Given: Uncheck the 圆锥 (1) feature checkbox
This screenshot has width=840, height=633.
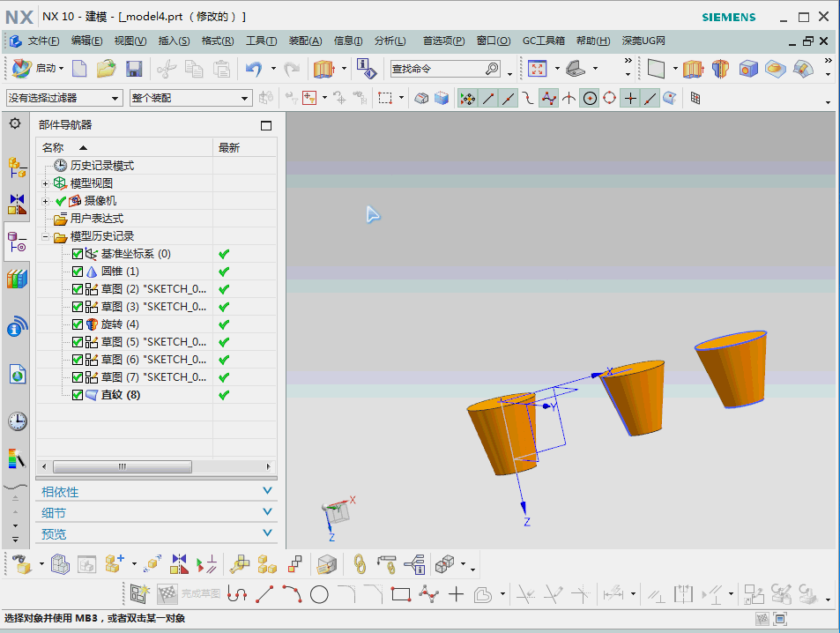Looking at the screenshot, I should [x=78, y=272].
